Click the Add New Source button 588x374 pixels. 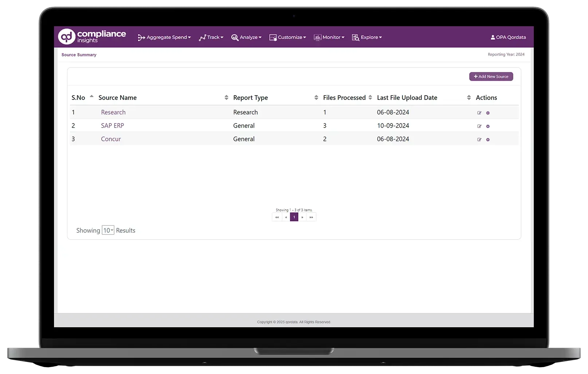(x=491, y=77)
